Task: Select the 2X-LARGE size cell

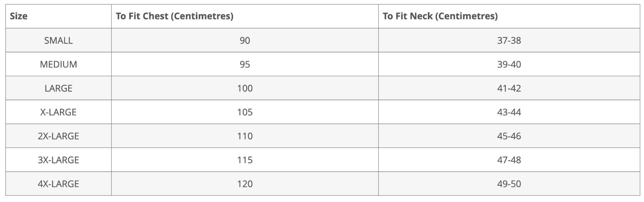Action: pos(58,136)
